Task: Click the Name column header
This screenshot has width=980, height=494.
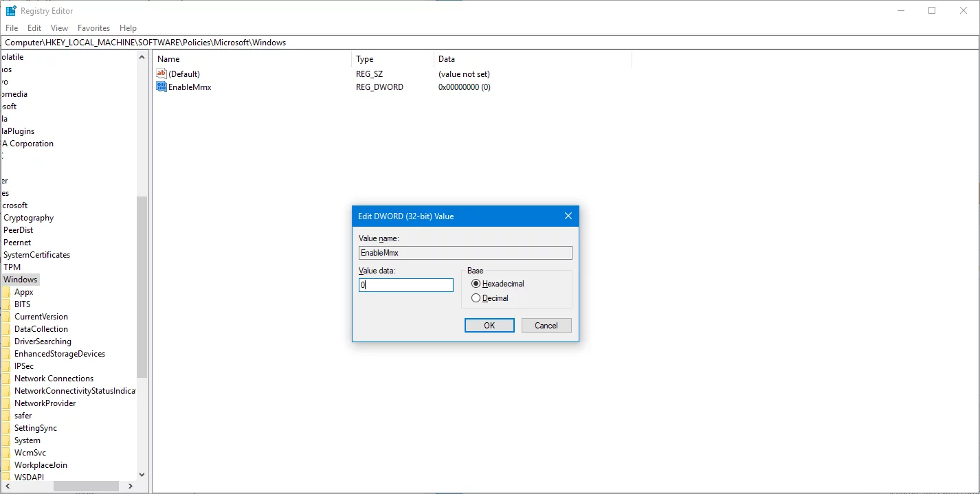Action: coord(252,59)
